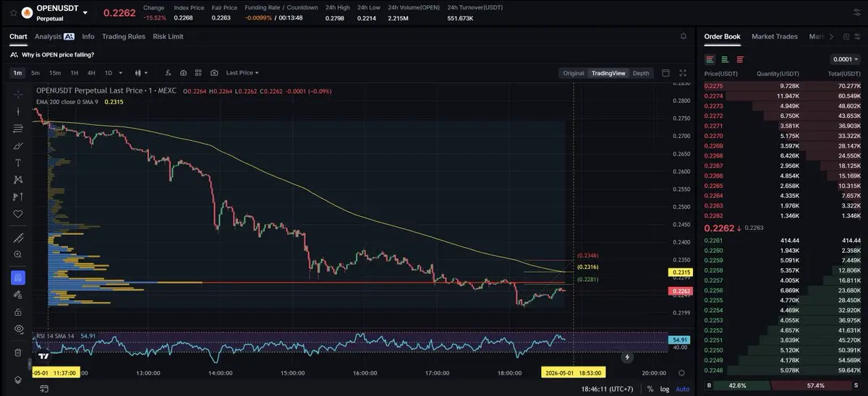
Task: Click the info circle icon in chart toolbar
Action: 184,73
